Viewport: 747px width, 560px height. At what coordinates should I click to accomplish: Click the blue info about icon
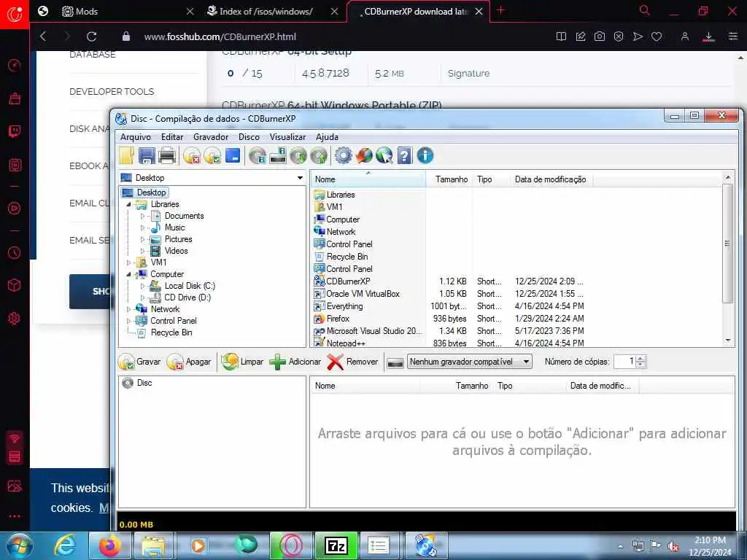(x=425, y=156)
